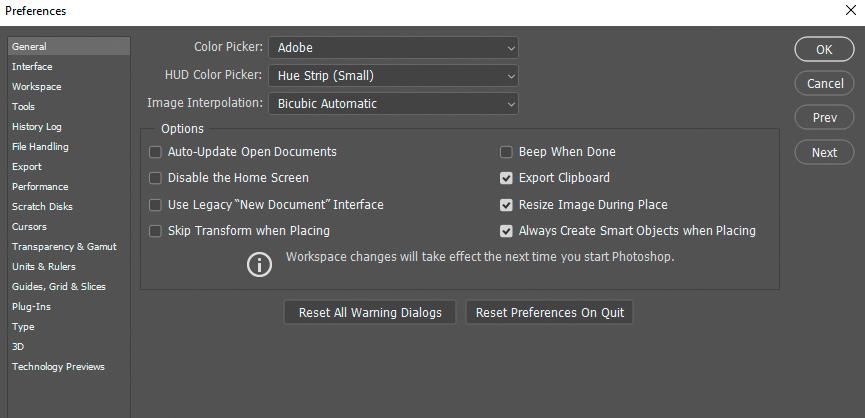Check Disable the Home Screen option

[x=155, y=178]
